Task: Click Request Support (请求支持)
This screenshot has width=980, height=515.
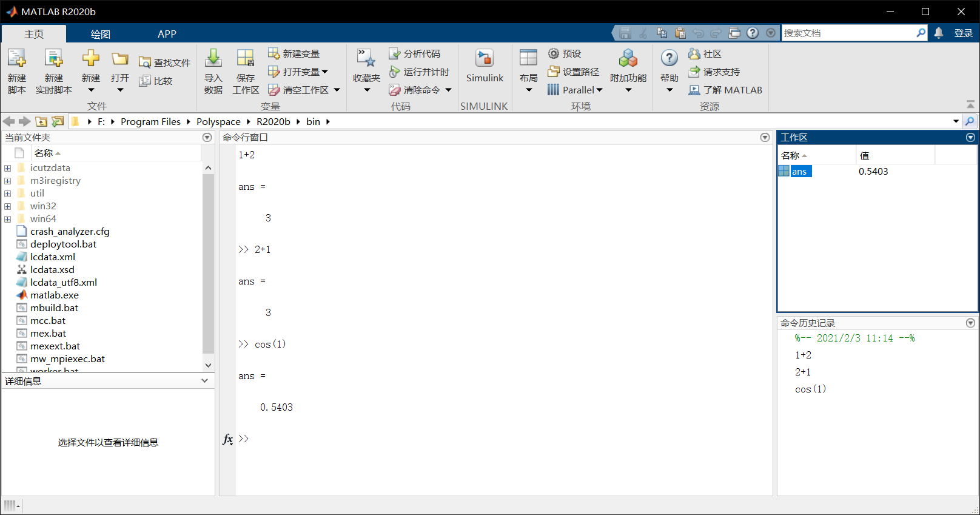Action: click(714, 72)
